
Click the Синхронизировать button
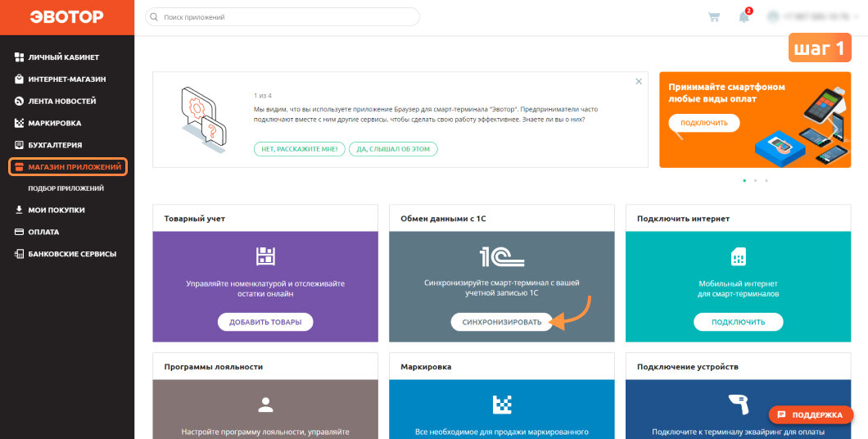(501, 322)
